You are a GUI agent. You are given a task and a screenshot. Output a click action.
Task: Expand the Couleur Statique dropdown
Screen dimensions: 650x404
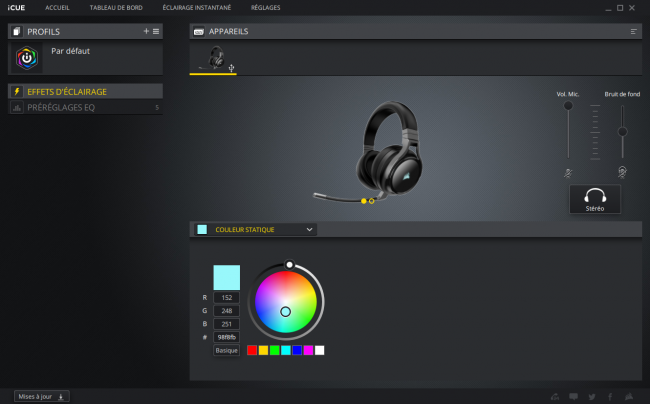[255, 230]
